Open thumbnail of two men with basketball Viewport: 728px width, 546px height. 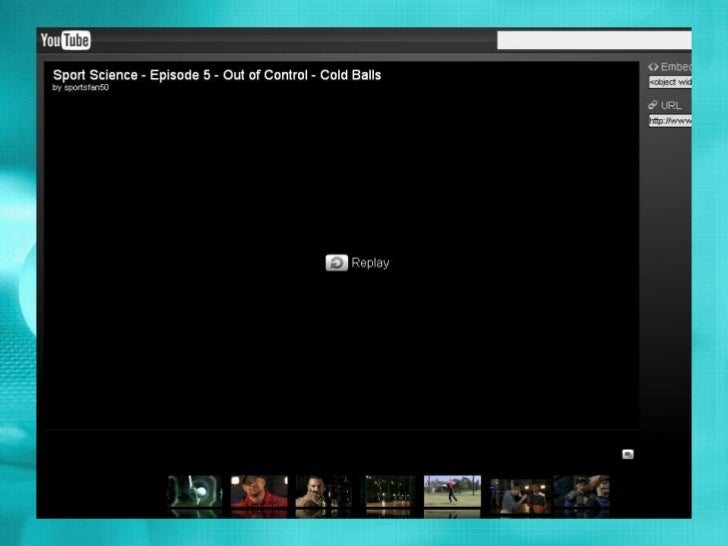pos(520,496)
